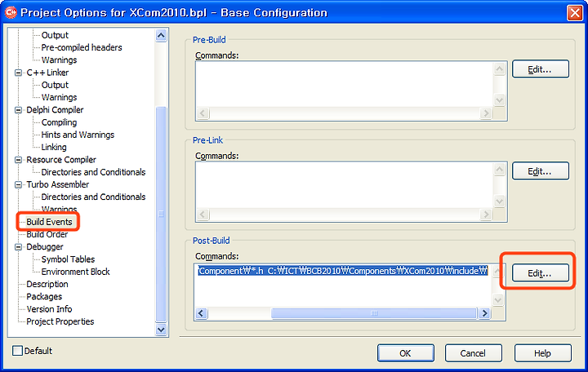
Task: Toggle the Default checkbox
Action: point(17,351)
